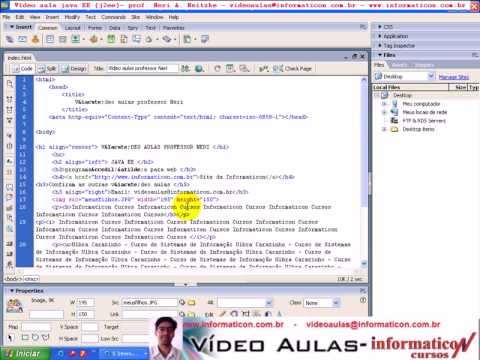This screenshot has height=360, width=480.
Task: Switch to the Layout insert tab
Action: click(x=72, y=28)
